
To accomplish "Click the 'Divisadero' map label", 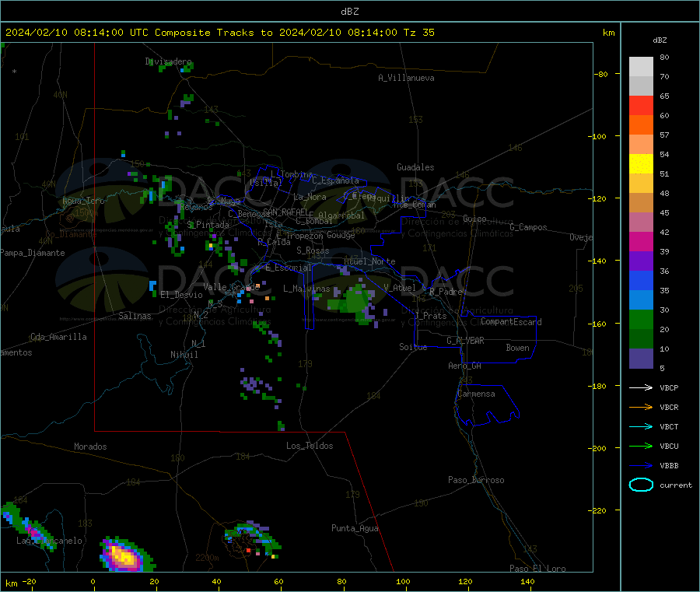I will pyautogui.click(x=168, y=61).
